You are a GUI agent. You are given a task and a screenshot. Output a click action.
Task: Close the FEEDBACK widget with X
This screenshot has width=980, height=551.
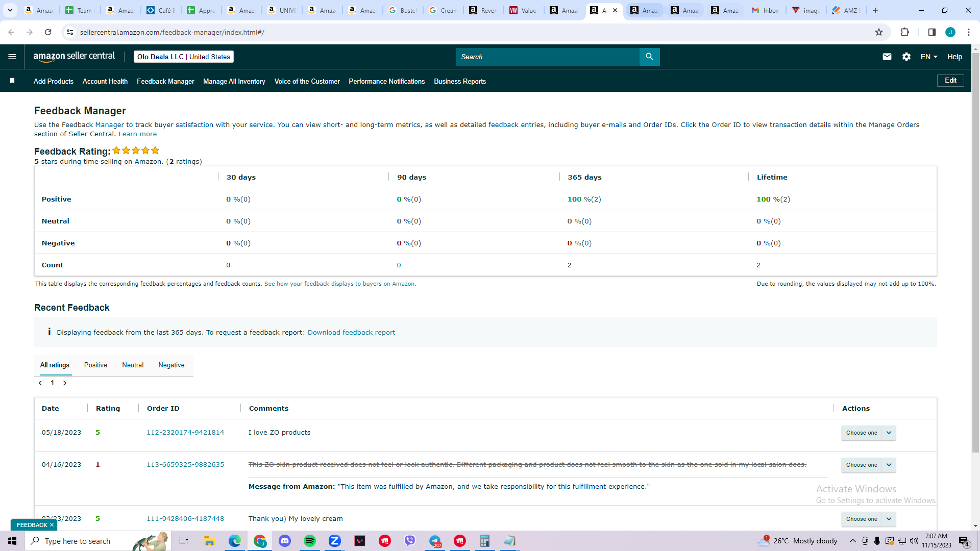[52, 525]
